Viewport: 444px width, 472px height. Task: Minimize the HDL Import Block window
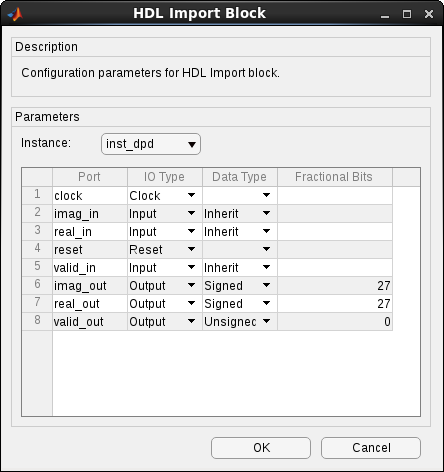pos(385,14)
